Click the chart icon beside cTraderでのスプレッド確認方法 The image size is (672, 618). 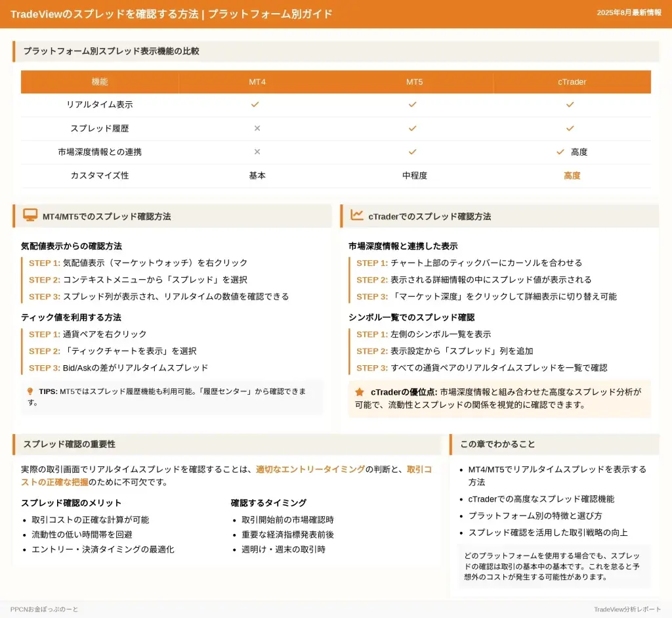(357, 215)
